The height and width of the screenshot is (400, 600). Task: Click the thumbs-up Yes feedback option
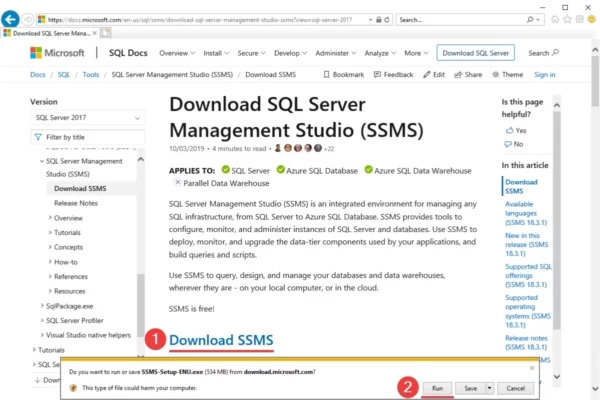coord(516,131)
